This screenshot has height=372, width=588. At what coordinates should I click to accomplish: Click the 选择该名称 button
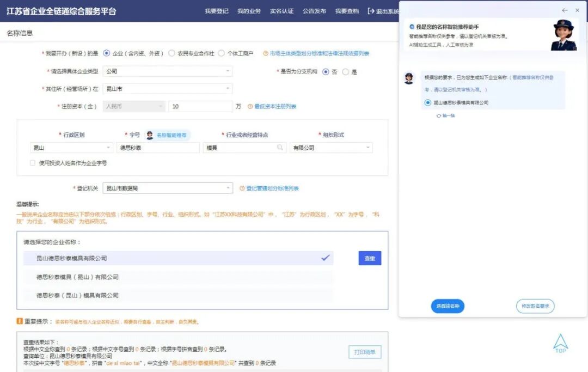tap(448, 306)
